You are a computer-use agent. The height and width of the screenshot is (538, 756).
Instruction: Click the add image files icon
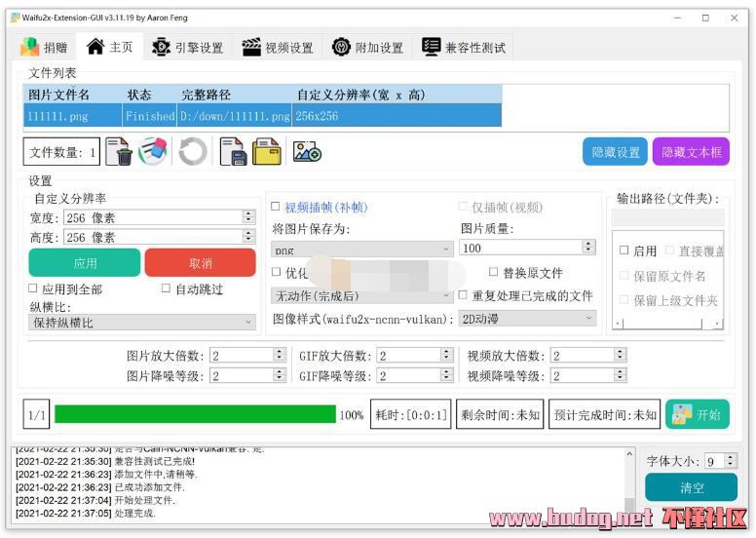307,152
